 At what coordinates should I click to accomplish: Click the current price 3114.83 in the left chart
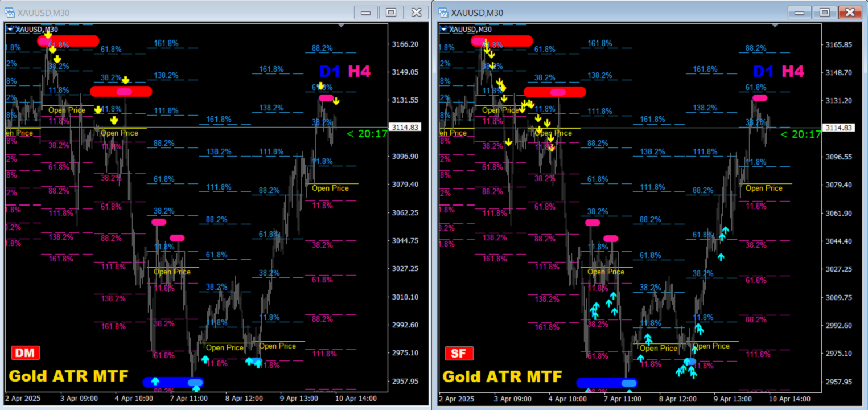click(405, 128)
